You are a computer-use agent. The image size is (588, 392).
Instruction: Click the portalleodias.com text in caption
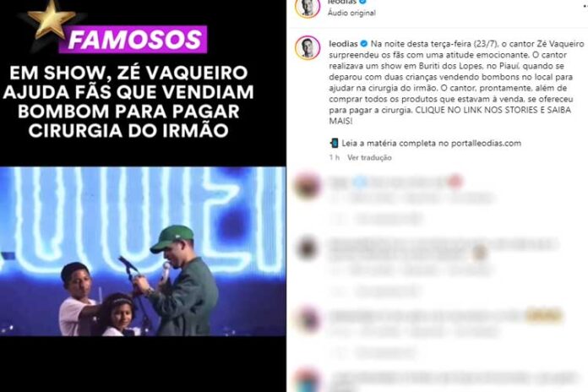pyautogui.click(x=486, y=144)
